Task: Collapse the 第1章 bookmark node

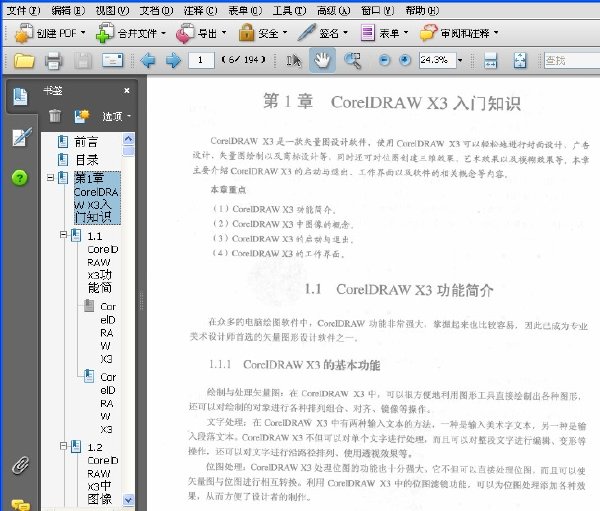Action: pyautogui.click(x=50, y=178)
